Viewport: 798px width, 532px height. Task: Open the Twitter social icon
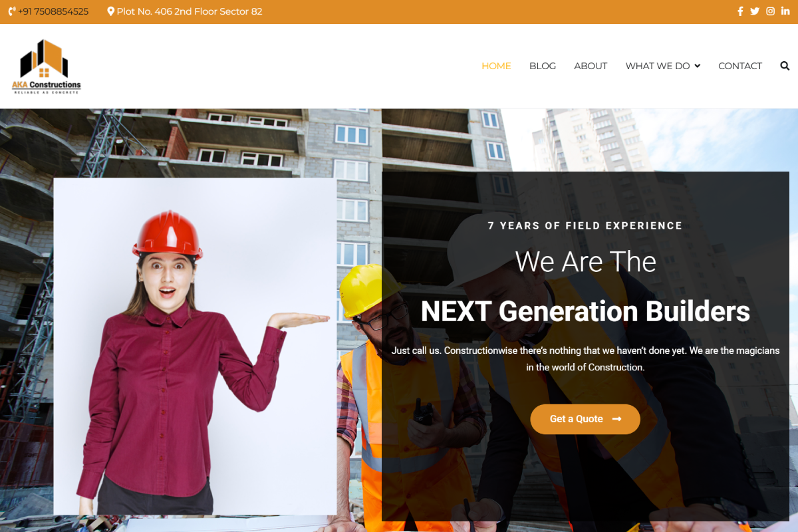755,11
